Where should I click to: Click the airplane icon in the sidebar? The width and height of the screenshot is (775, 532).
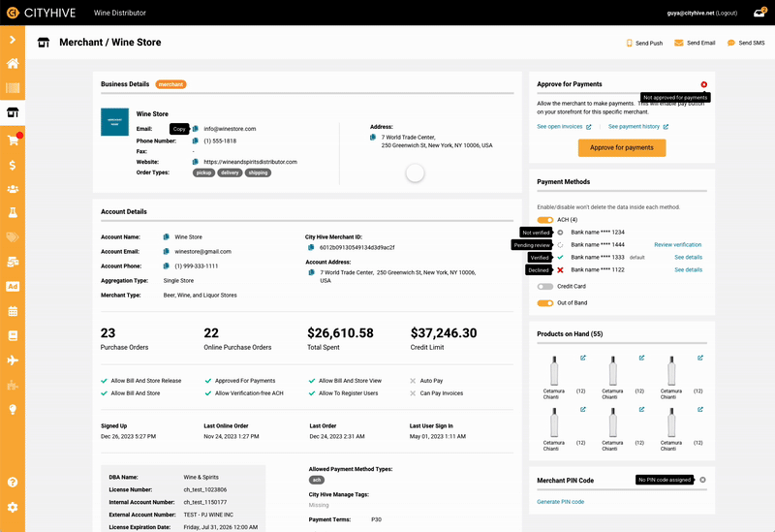(x=13, y=360)
